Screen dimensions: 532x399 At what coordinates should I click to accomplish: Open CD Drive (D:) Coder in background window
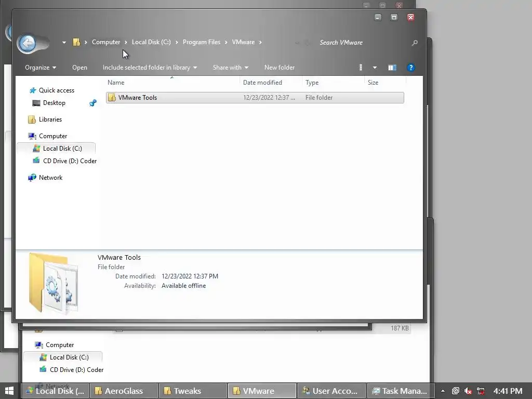77,370
